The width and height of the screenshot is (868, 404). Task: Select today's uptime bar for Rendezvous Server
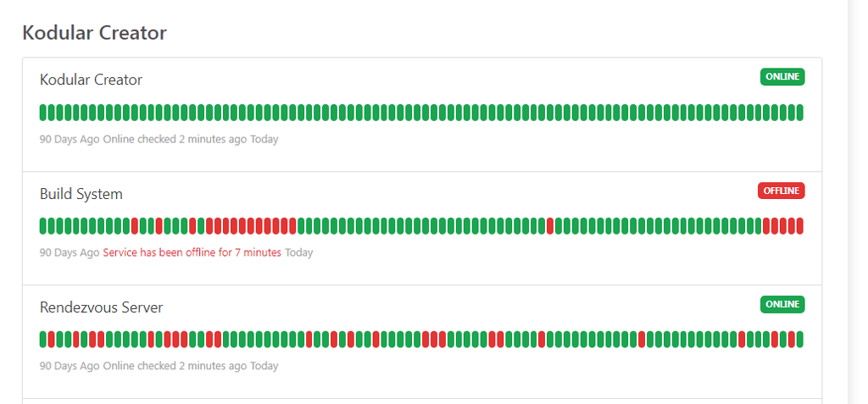tap(799, 340)
